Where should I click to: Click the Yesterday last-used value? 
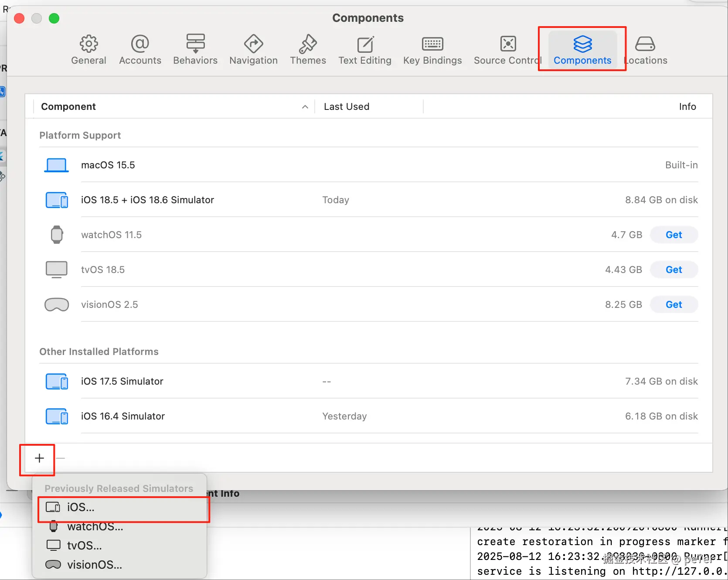[344, 416]
